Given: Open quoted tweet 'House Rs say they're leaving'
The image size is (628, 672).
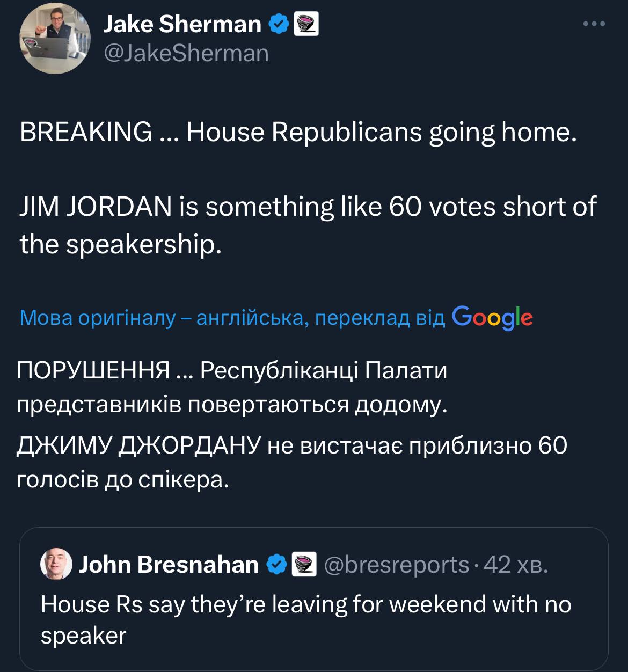Looking at the screenshot, I should pos(306,604).
